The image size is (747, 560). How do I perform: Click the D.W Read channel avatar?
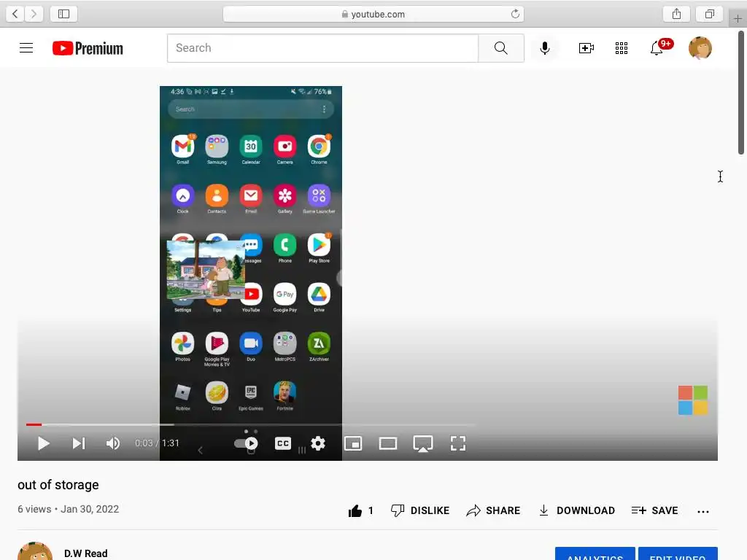click(35, 551)
